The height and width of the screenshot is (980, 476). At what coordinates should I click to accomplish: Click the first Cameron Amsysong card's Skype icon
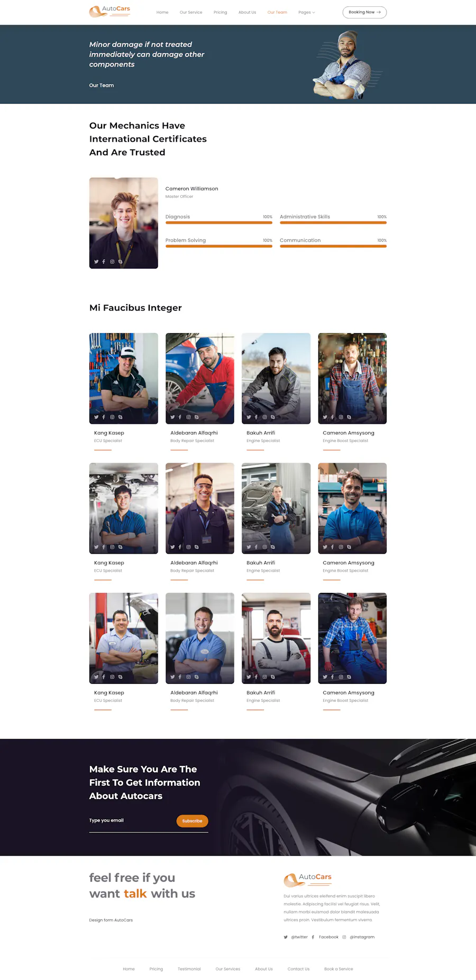[349, 417]
